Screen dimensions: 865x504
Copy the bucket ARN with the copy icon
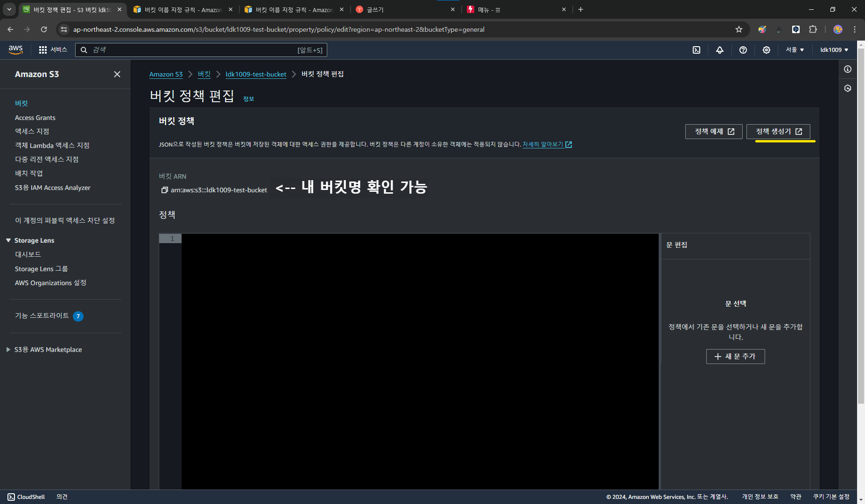[x=164, y=190]
